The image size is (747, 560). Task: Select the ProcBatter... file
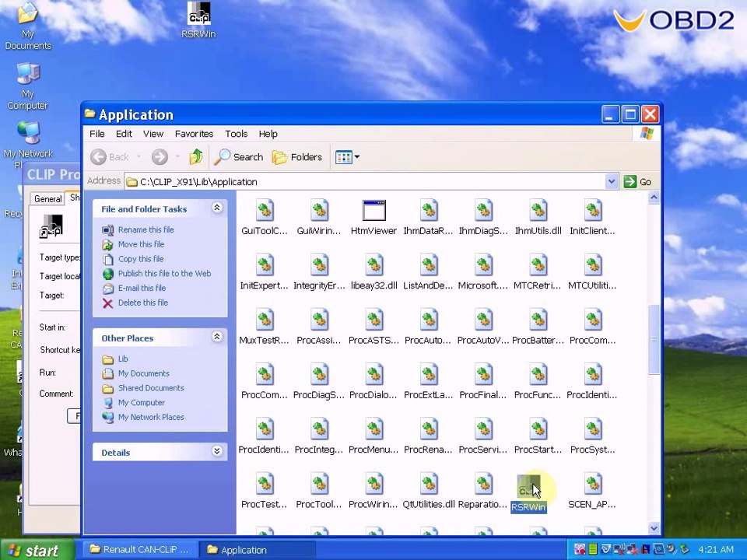point(538,327)
